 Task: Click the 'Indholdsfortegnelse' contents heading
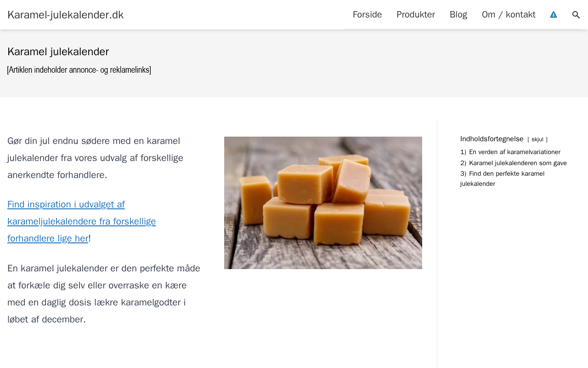[492, 139]
